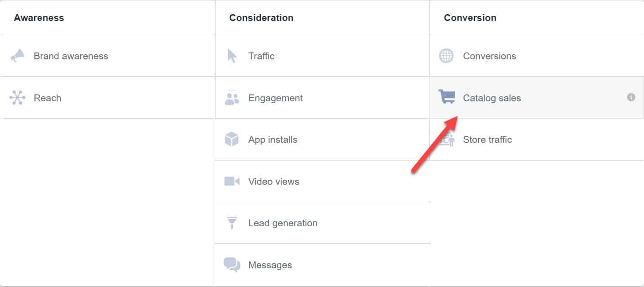Click the megaphone icon for Brand awareness
This screenshot has width=644, height=287.
[18, 56]
